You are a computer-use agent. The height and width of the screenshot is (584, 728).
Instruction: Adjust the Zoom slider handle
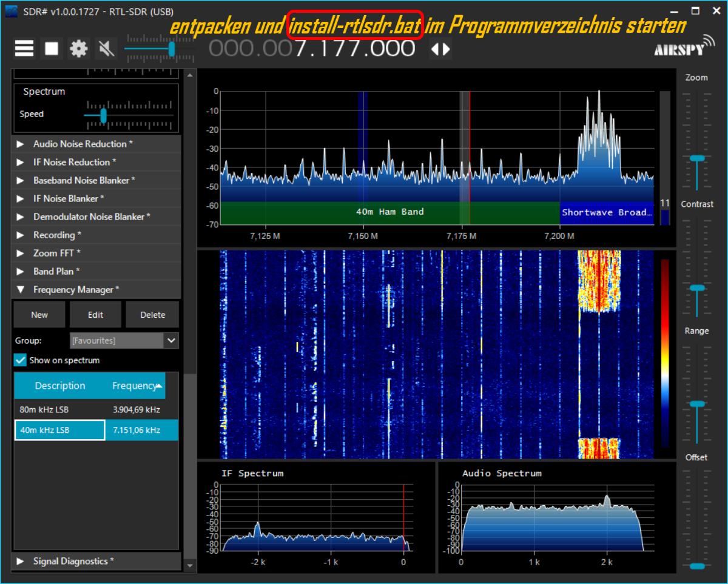pos(697,158)
